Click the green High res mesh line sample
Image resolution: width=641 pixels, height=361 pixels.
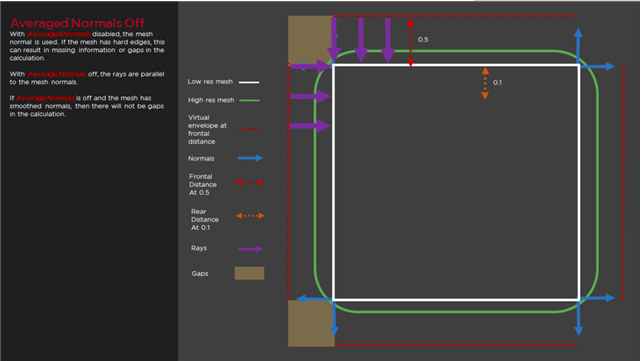(x=249, y=100)
